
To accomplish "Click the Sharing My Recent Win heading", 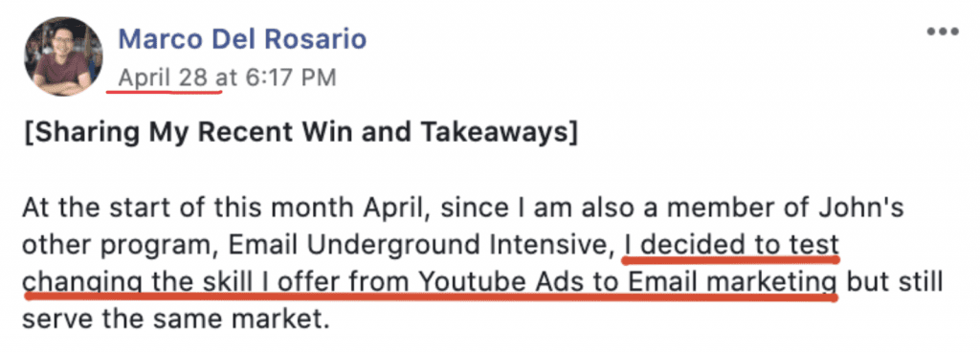I will click(x=300, y=134).
